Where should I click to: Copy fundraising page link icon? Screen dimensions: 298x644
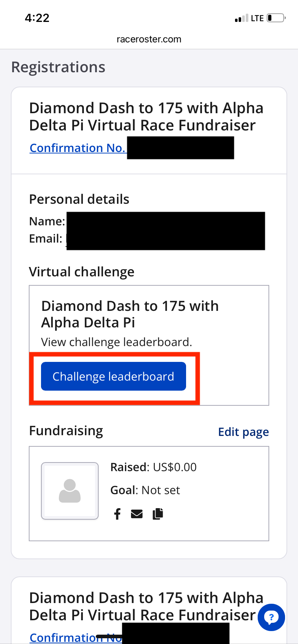[158, 514]
